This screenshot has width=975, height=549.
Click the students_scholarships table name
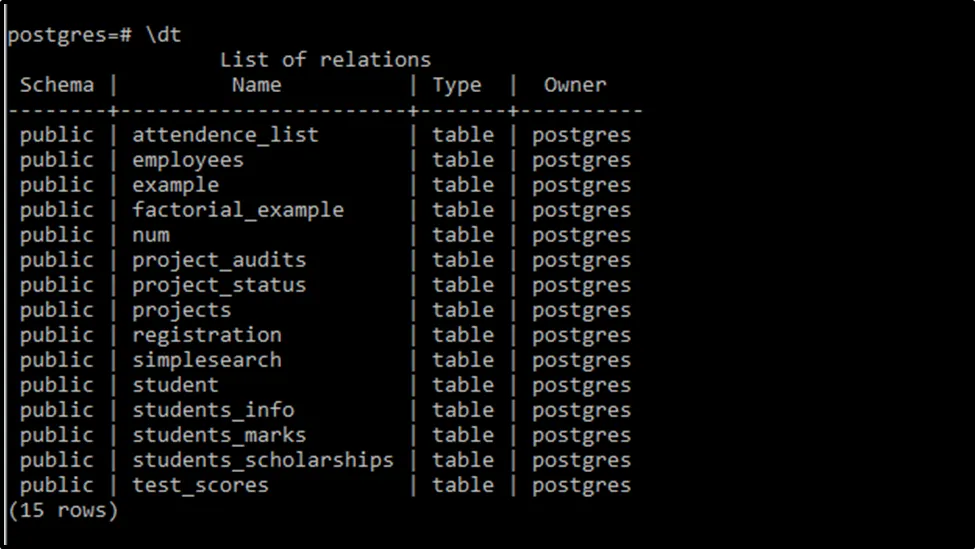(x=263, y=460)
